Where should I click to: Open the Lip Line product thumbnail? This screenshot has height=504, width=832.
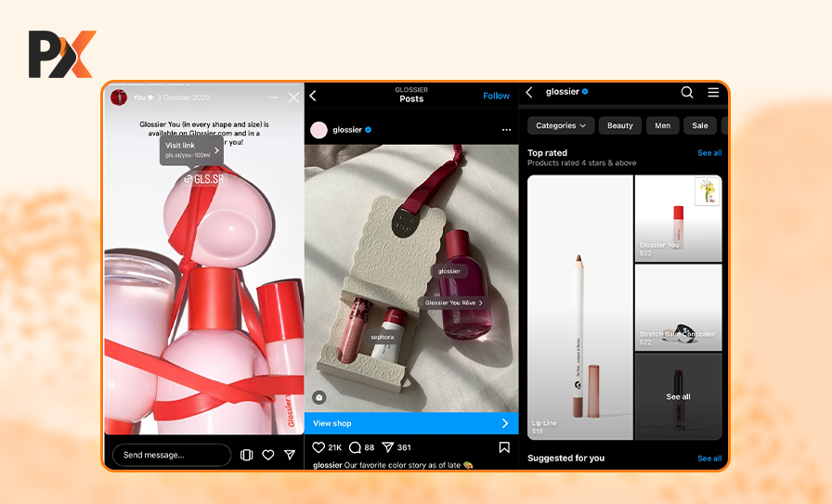click(x=580, y=306)
